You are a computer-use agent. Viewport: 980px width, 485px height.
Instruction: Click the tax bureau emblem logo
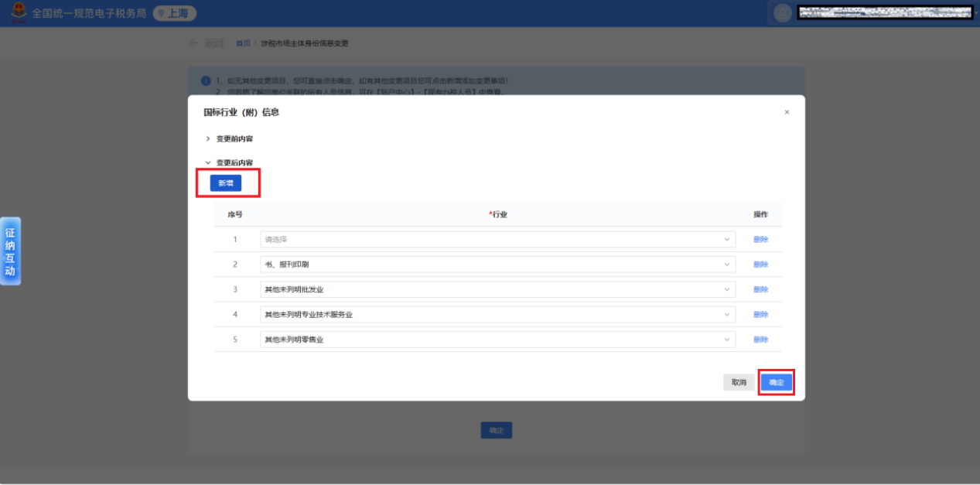(x=17, y=13)
